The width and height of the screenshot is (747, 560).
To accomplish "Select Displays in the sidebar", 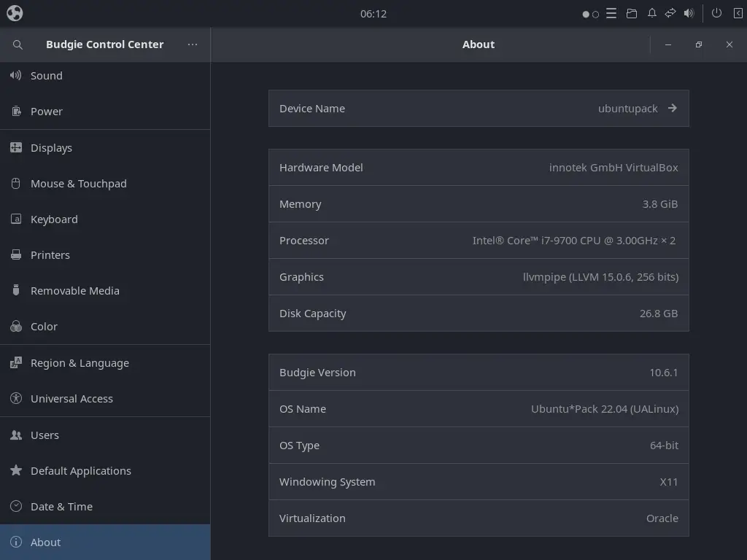I will click(51, 148).
